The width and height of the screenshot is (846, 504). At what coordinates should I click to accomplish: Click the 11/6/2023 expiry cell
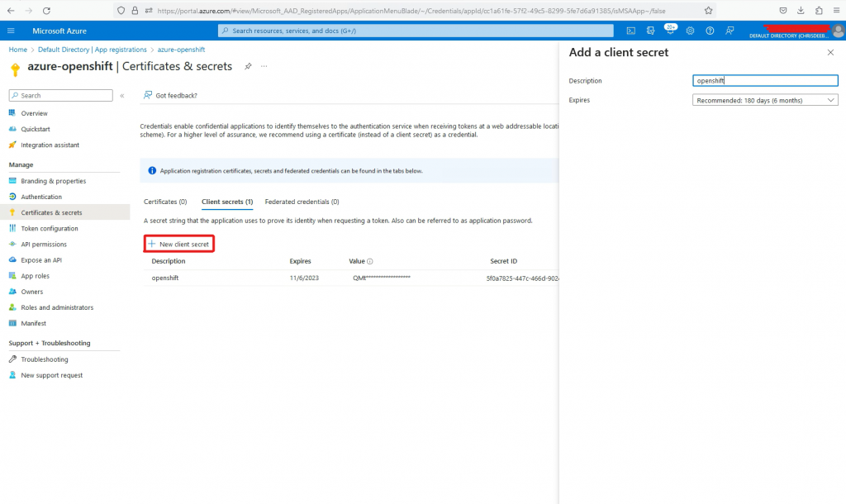304,278
